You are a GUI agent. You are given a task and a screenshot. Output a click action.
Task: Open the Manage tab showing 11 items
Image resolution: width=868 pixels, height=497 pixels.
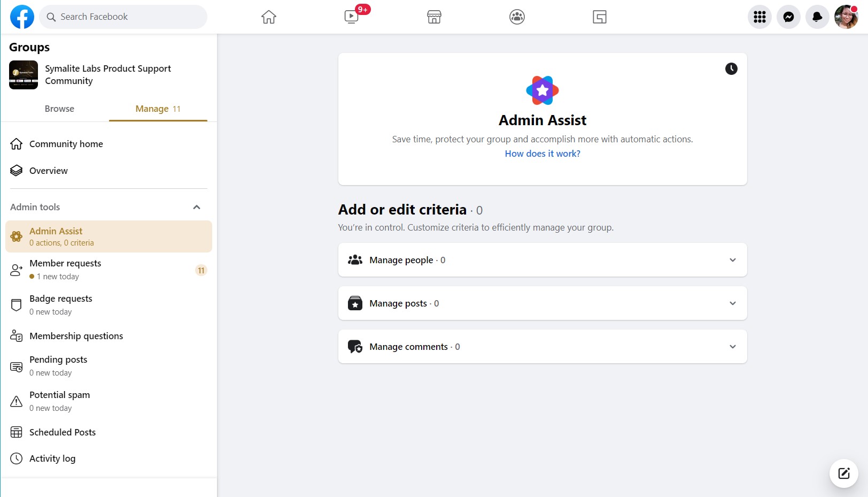pos(158,109)
